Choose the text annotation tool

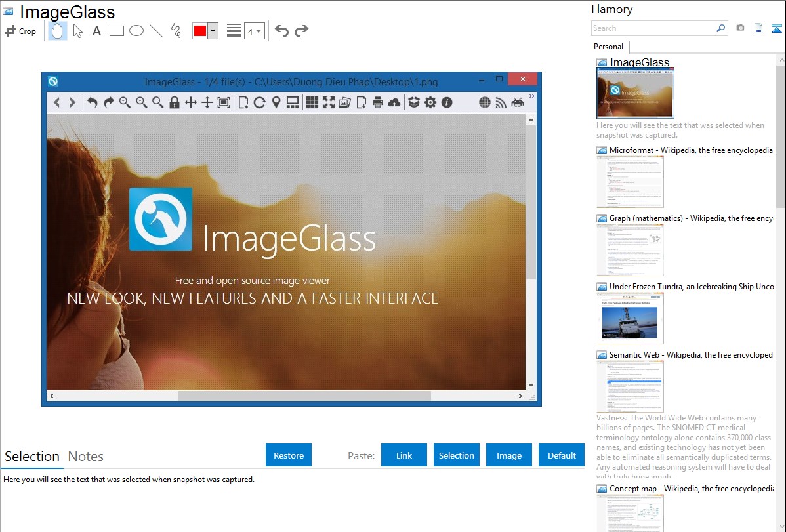[96, 31]
